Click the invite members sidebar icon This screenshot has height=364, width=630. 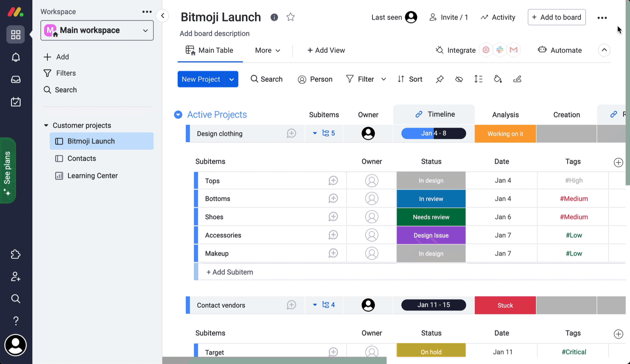click(16, 277)
